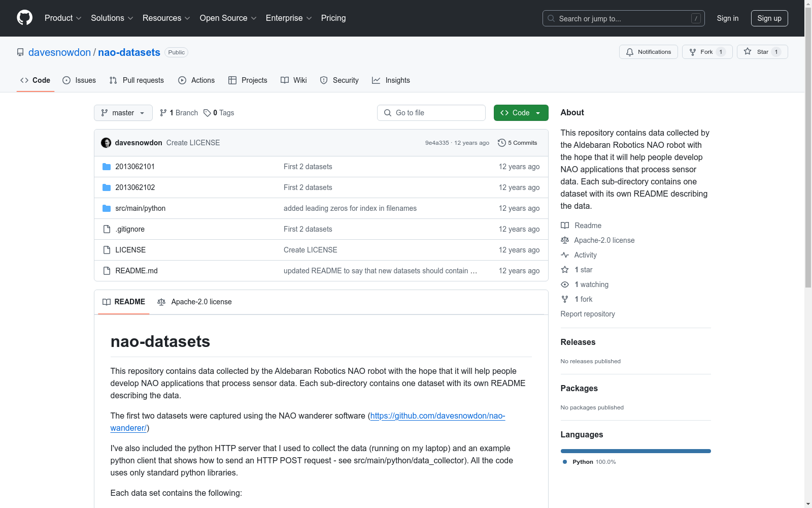
Task: Select file icon beside .gitignore
Action: click(107, 229)
